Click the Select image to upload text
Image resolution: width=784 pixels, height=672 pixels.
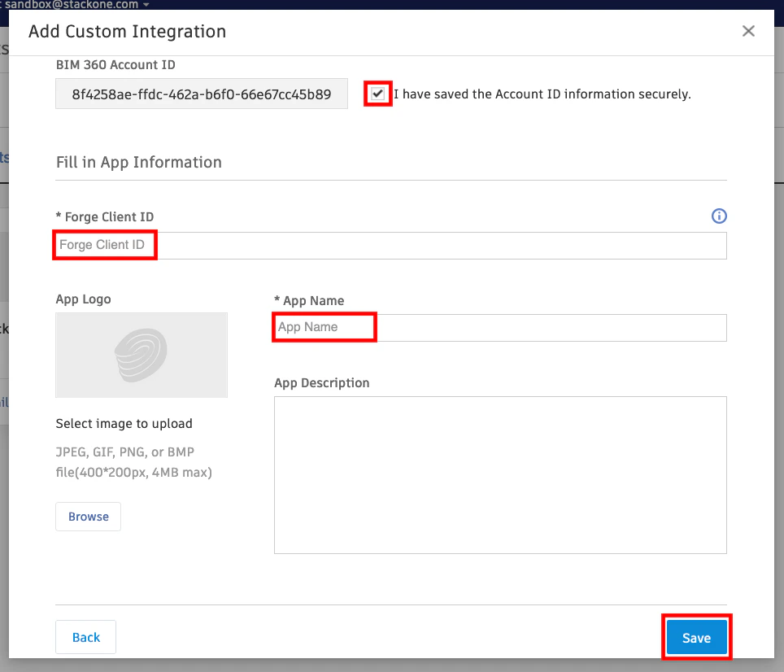[x=124, y=423]
